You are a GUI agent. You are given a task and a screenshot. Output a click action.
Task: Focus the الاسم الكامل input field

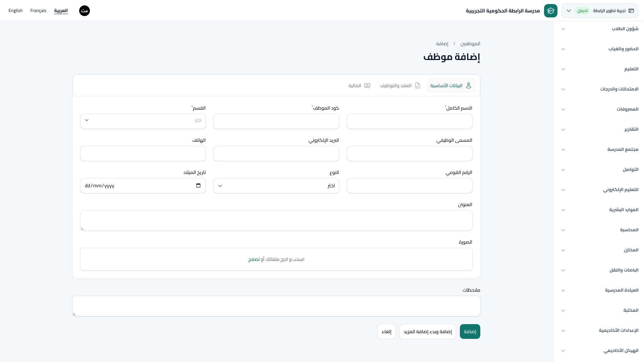click(410, 121)
